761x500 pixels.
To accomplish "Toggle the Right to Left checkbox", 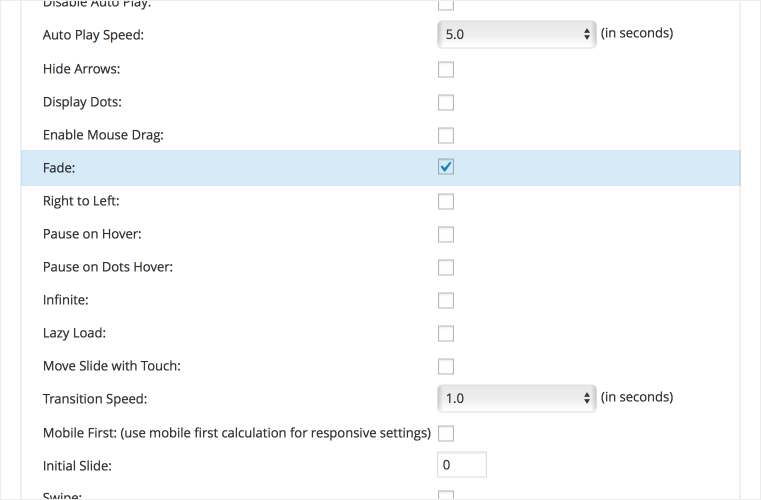I will pyautogui.click(x=446, y=201).
